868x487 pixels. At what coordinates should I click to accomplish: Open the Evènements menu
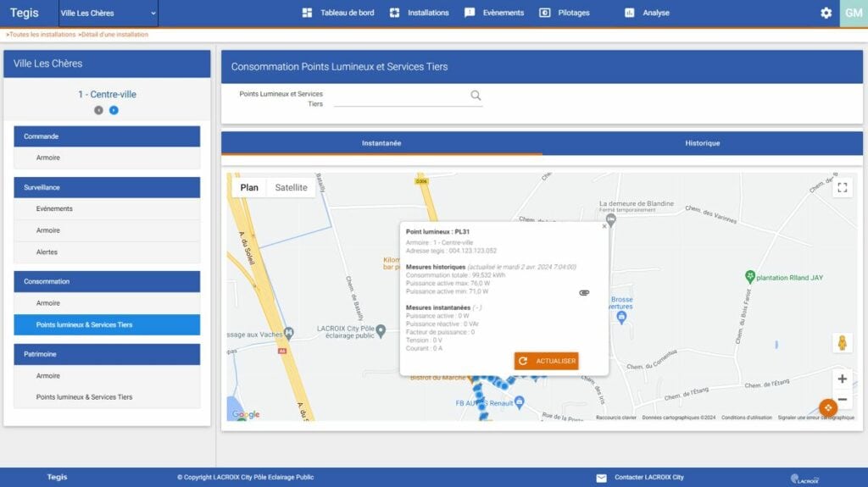[x=504, y=13]
